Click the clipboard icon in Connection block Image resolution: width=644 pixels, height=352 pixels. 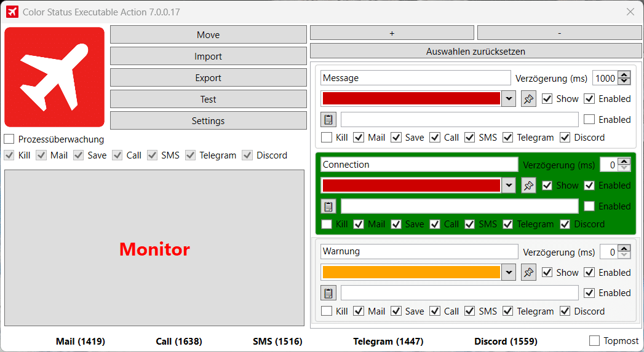coord(328,206)
